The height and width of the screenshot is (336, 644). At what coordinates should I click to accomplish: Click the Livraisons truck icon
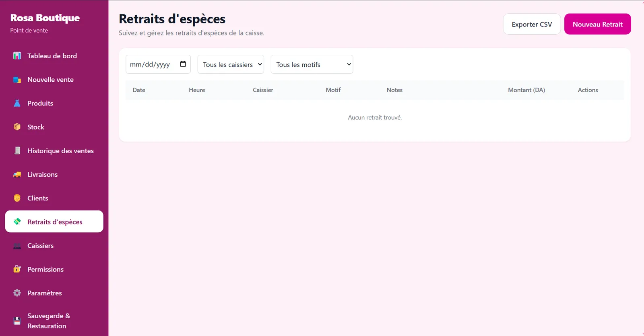click(17, 175)
